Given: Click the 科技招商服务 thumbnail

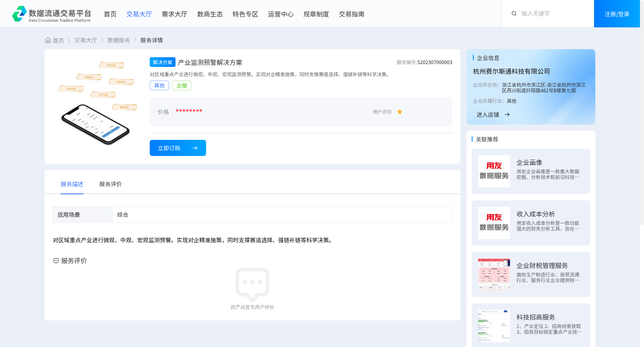Looking at the screenshot, I should 494,326.
